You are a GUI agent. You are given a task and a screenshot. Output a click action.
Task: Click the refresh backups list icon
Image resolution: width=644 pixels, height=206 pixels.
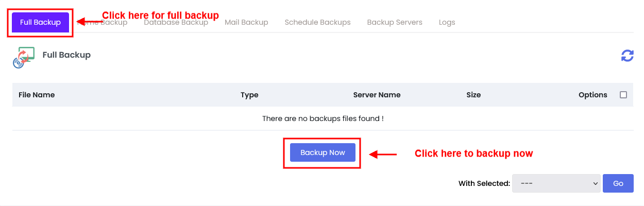pyautogui.click(x=627, y=56)
